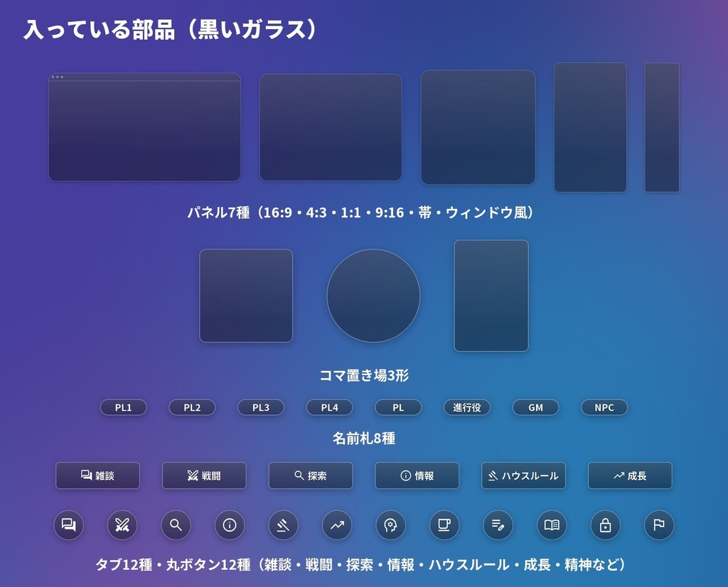
Task: Select the NPC name tag
Action: [604, 407]
